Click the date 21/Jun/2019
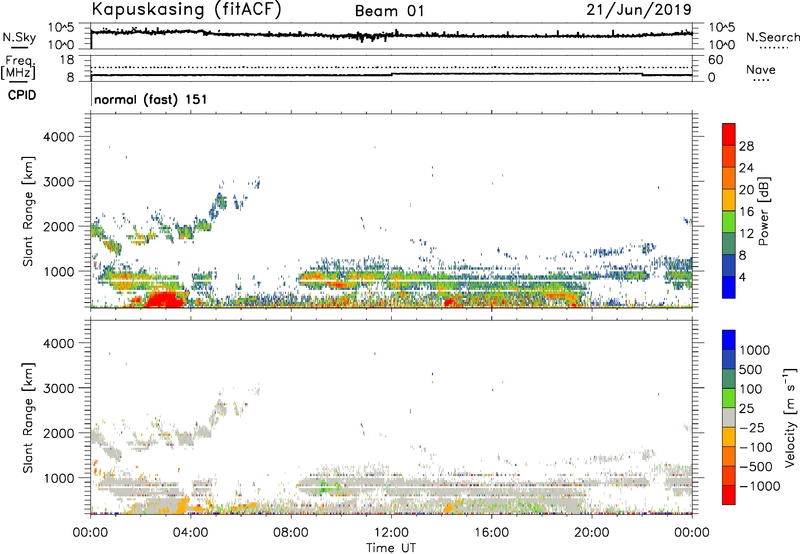 pyautogui.click(x=639, y=9)
